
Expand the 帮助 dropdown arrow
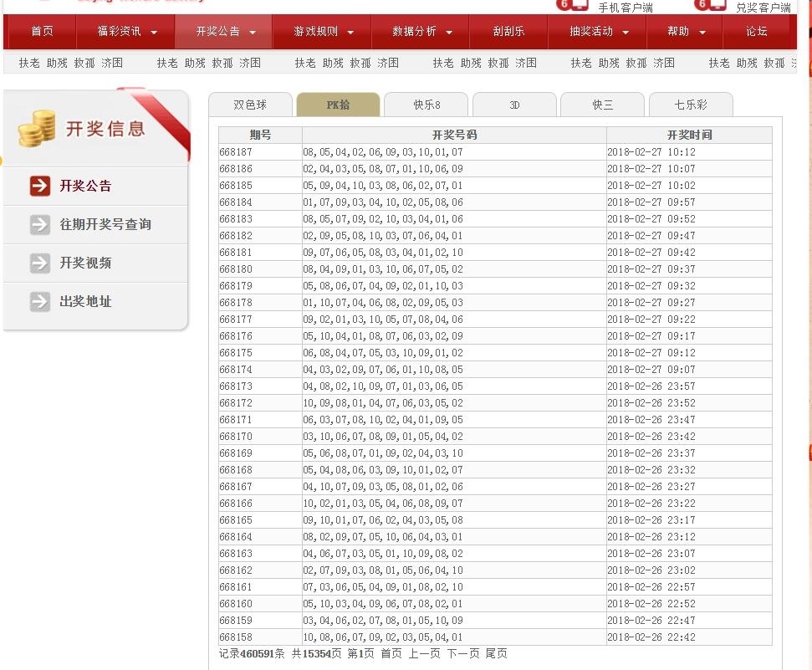(x=702, y=32)
